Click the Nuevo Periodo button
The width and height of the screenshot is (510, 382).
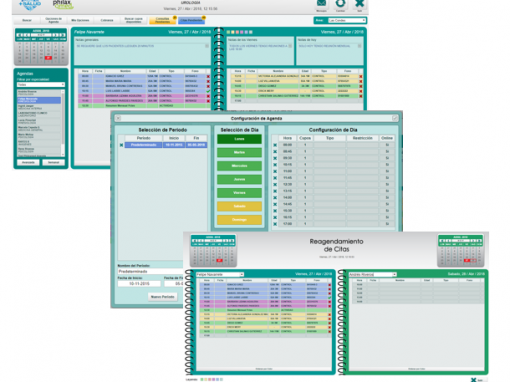click(163, 297)
